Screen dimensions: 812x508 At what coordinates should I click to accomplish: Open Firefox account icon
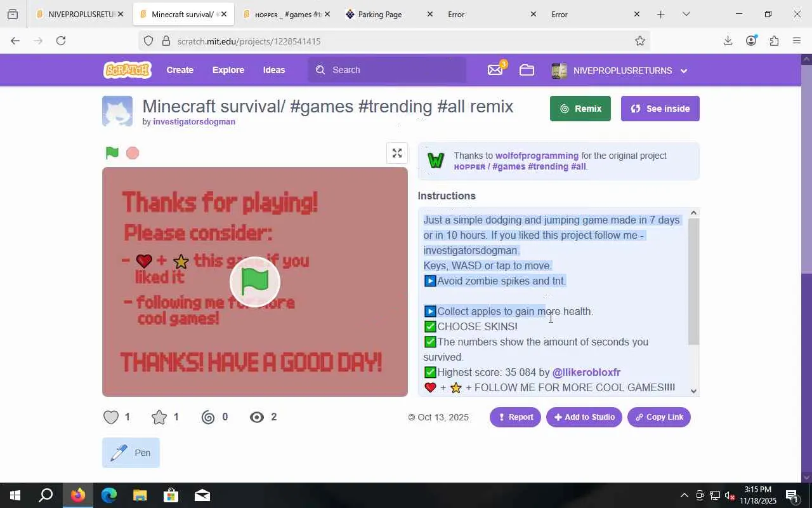click(751, 41)
